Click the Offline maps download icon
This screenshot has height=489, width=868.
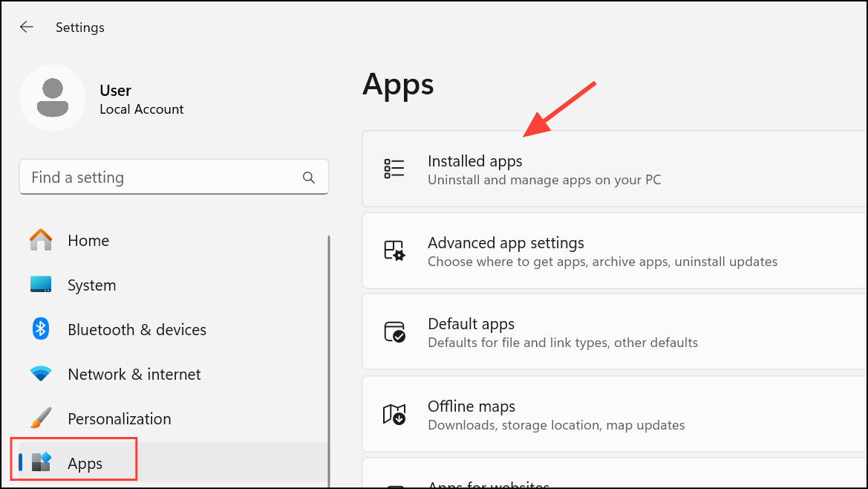click(x=394, y=414)
